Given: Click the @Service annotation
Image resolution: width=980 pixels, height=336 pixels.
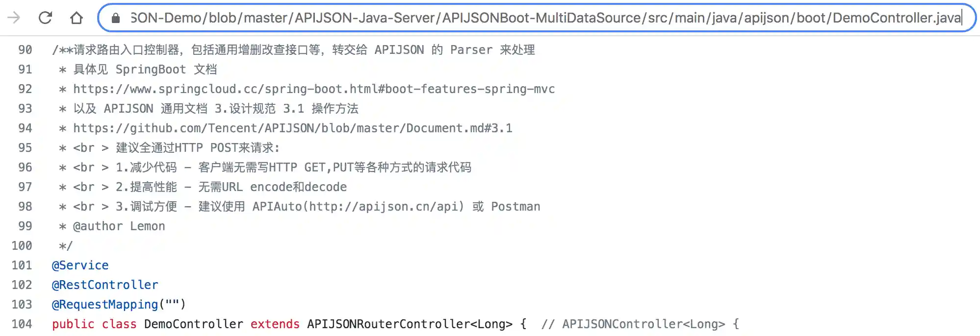Looking at the screenshot, I should [80, 265].
